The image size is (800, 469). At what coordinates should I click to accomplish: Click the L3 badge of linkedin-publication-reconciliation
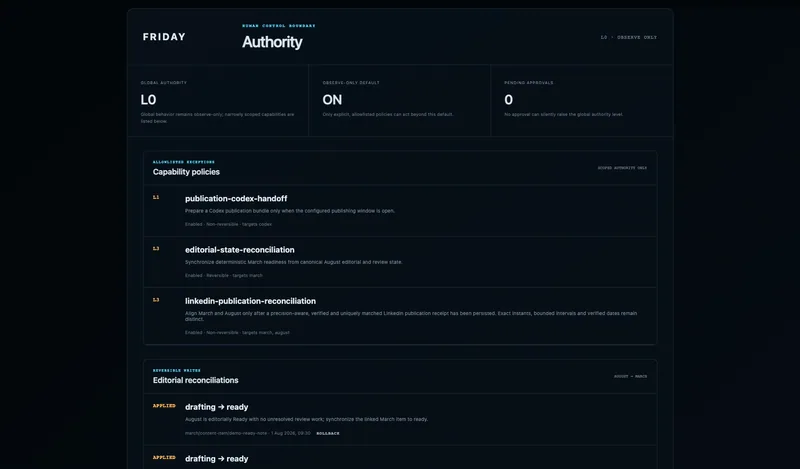click(156, 300)
